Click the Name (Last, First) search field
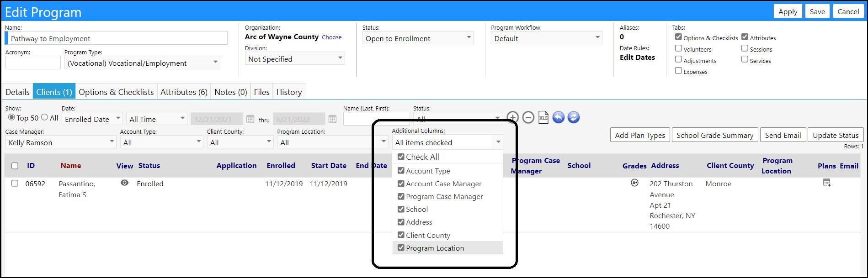 [377, 119]
